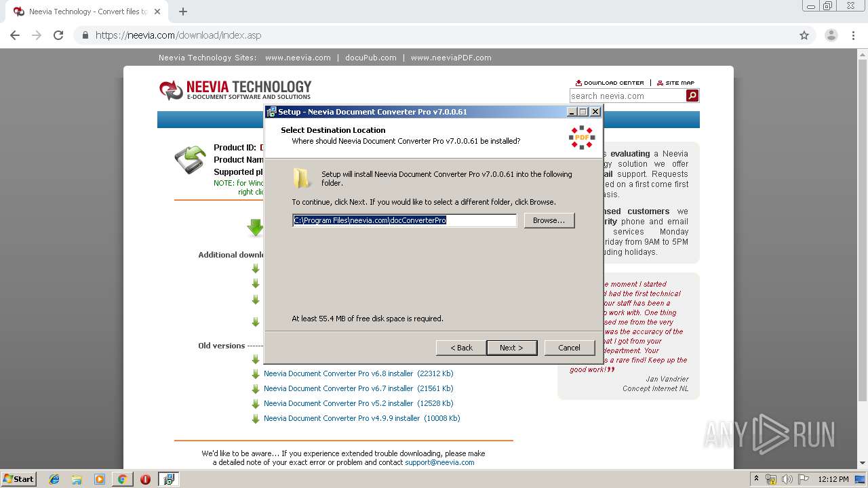Launch Internet Explorer from taskbar
This screenshot has height=488, width=868.
[x=54, y=479]
